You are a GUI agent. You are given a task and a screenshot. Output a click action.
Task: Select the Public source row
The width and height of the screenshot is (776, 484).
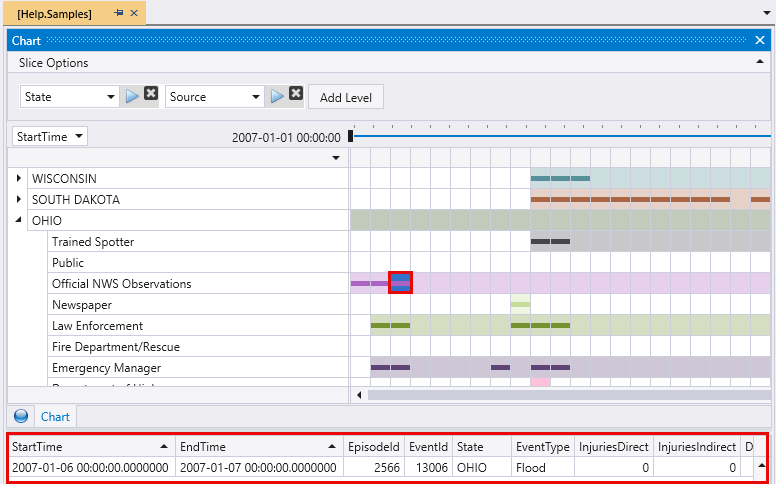click(198, 262)
